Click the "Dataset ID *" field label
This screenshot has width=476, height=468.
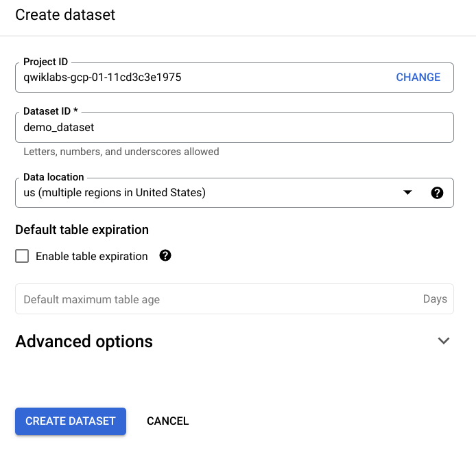pyautogui.click(x=51, y=111)
